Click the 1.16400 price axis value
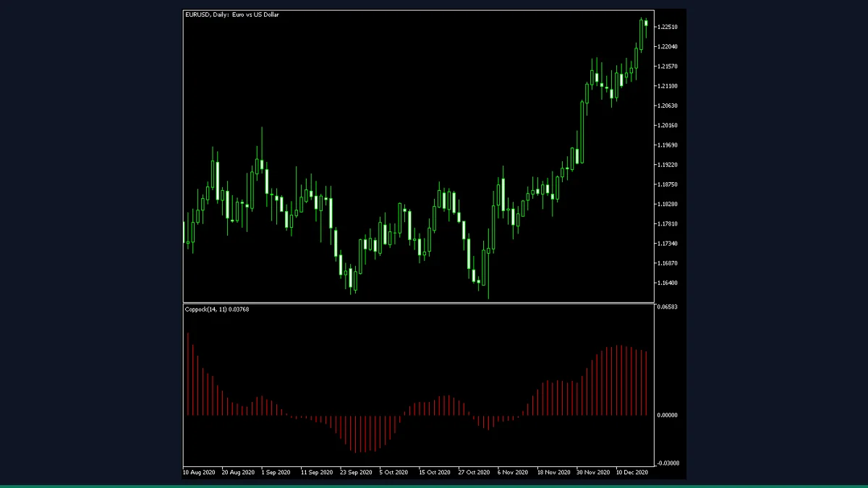This screenshot has height=488, width=868. tap(668, 283)
